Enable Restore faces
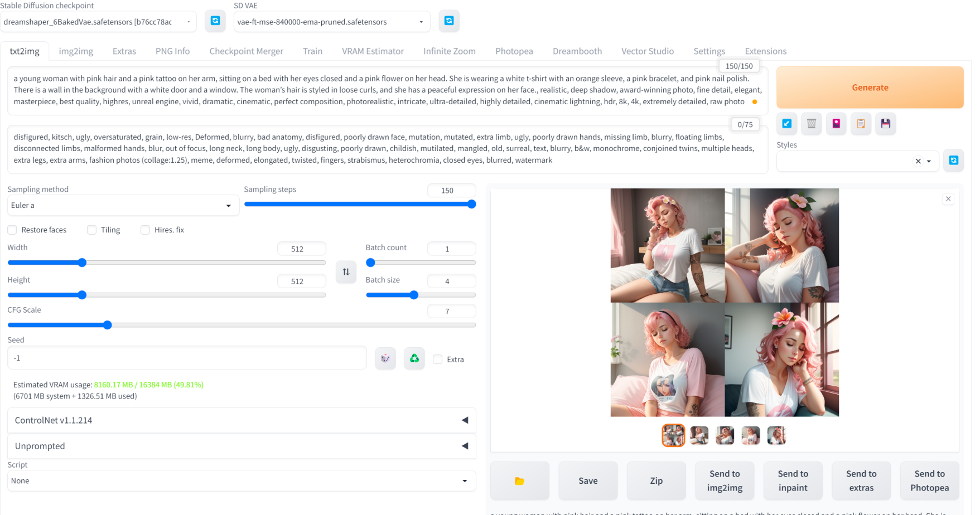The height and width of the screenshot is (515, 980). click(x=12, y=230)
